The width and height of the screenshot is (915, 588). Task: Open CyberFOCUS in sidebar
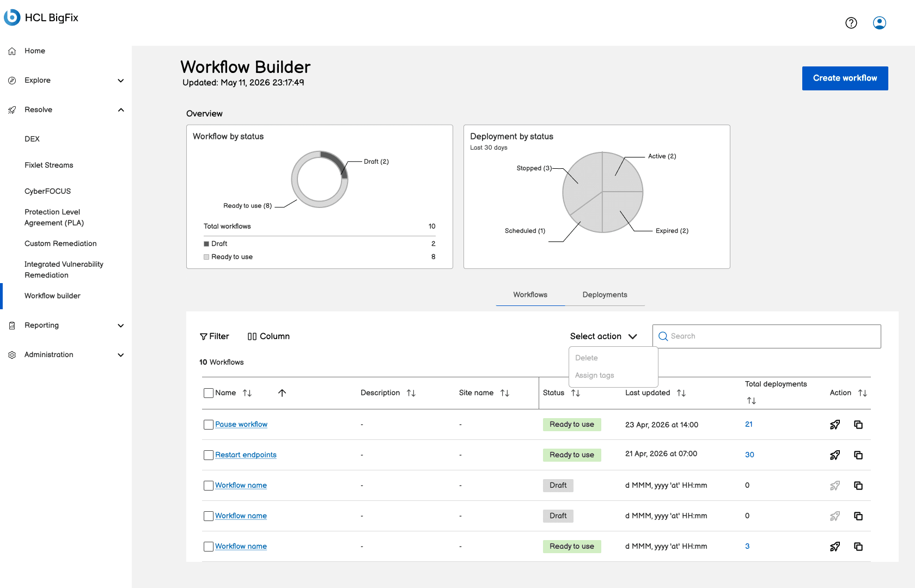coord(48,191)
